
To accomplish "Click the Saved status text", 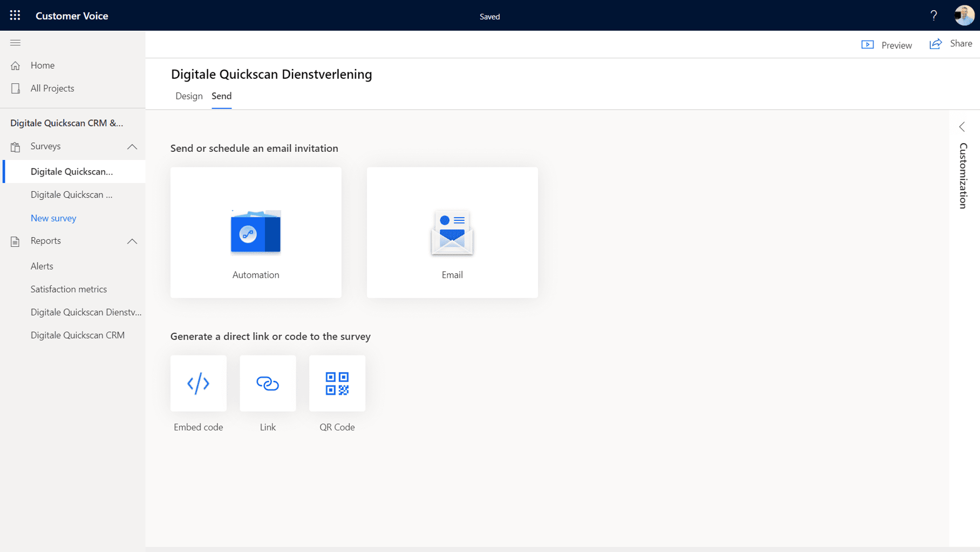I will [x=490, y=17].
